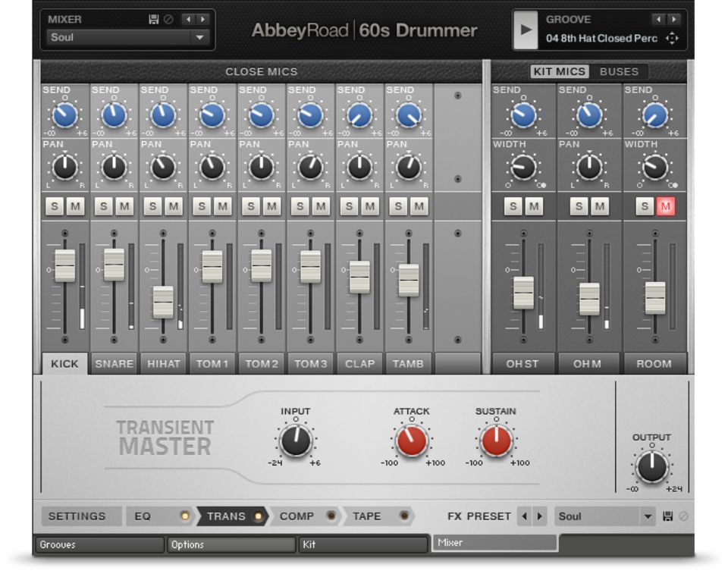
Task: Save the mixer preset via disk icon
Action: (x=154, y=20)
